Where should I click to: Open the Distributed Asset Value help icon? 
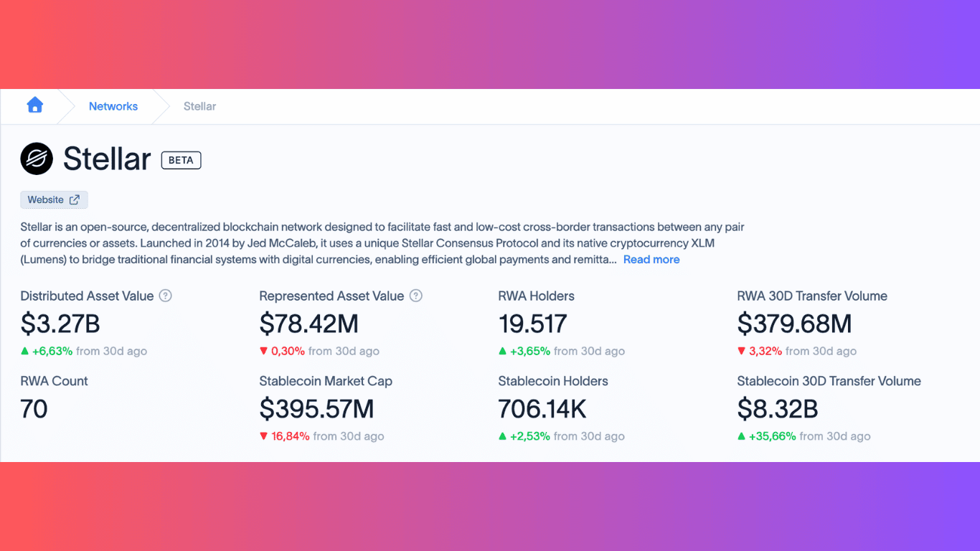click(x=165, y=296)
